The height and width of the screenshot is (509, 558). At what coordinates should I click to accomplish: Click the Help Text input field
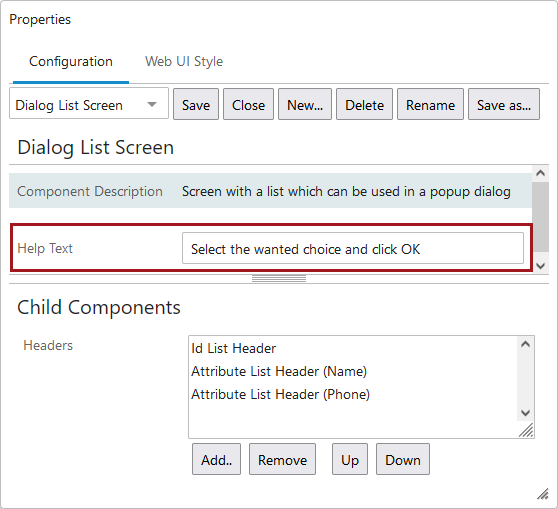point(353,248)
